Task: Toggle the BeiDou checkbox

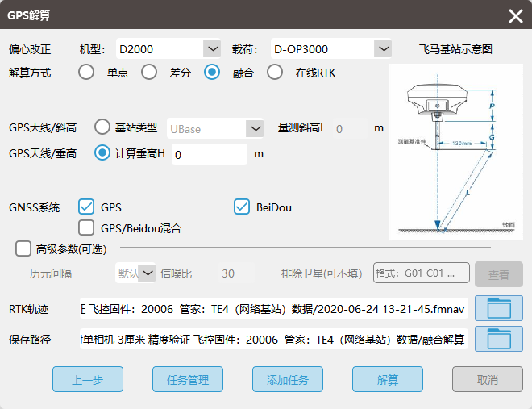Action: coord(242,207)
